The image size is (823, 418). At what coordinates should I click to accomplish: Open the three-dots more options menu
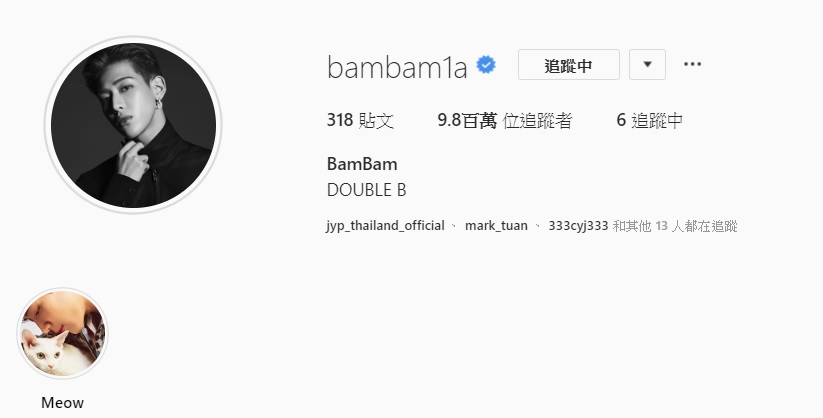click(692, 64)
